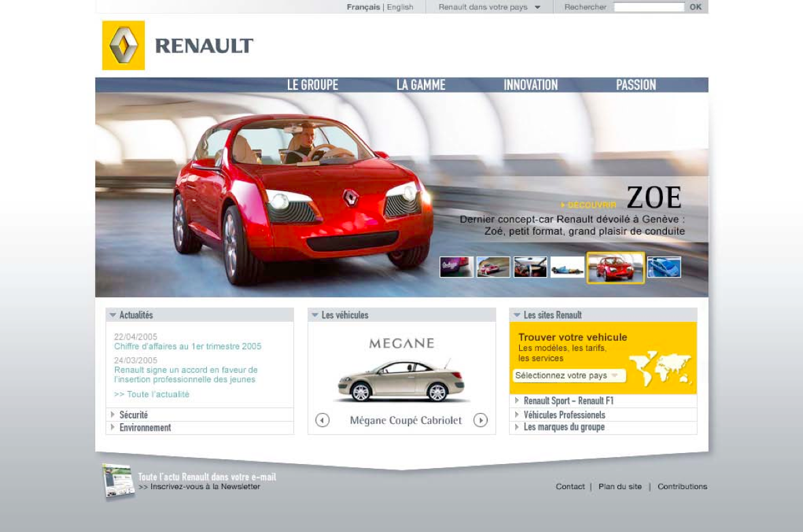803x532 pixels.
Task: Expand the Environnement section
Action: pyautogui.click(x=199, y=427)
